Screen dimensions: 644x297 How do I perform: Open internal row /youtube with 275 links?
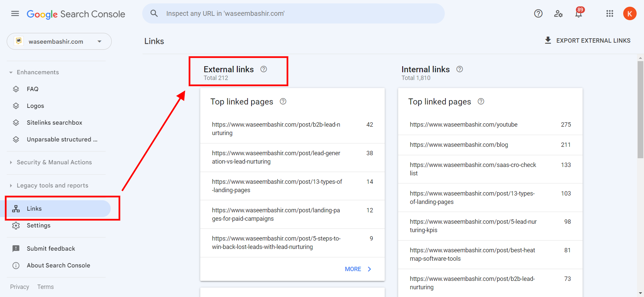[490, 125]
